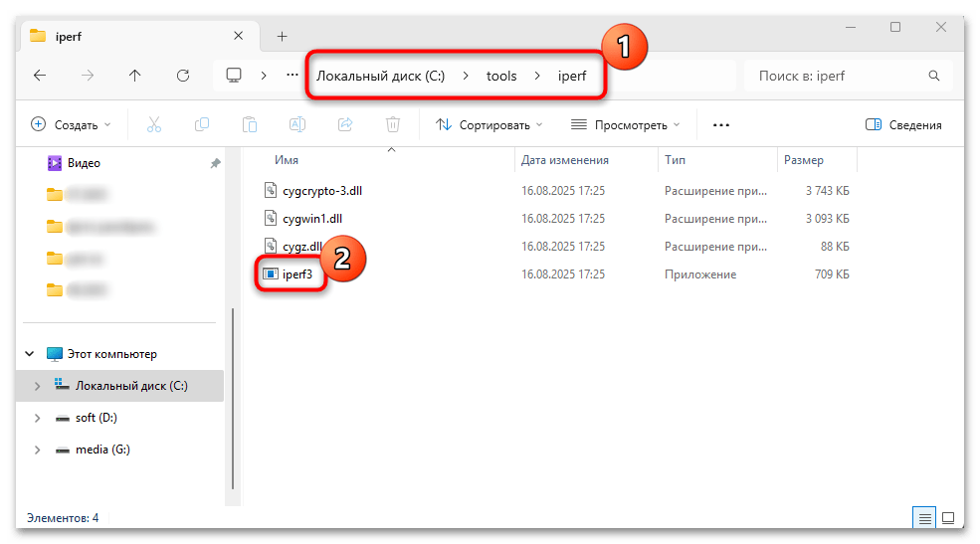
Task: Click the 709 КБ size cell
Action: [x=832, y=274]
